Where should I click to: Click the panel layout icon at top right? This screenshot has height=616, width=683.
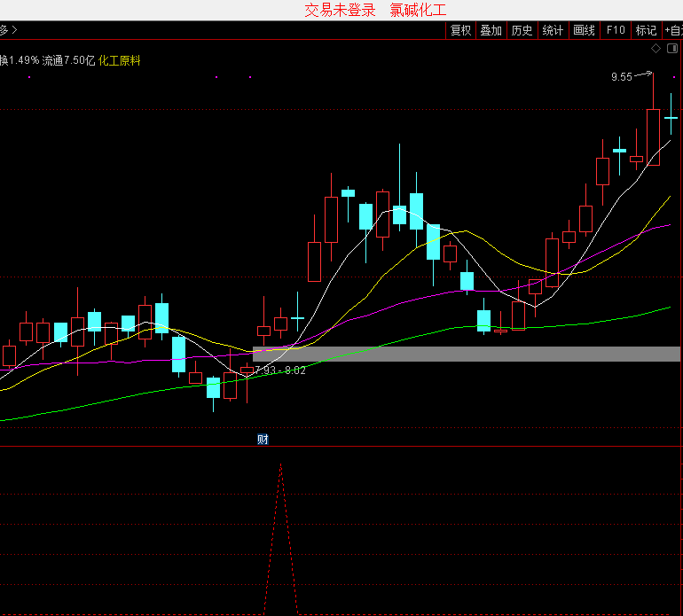click(x=672, y=48)
